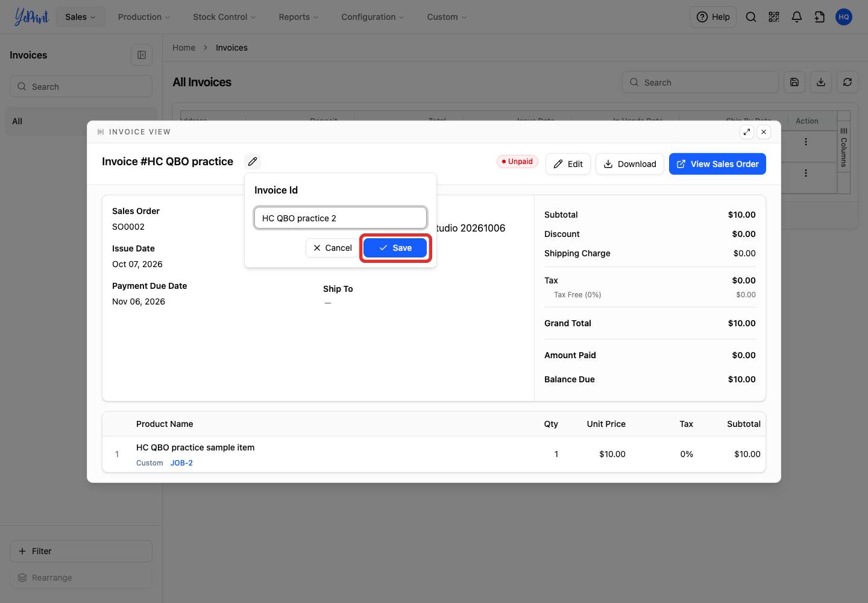The image size is (868, 603).
Task: Open the notifications bell
Action: 797,17
